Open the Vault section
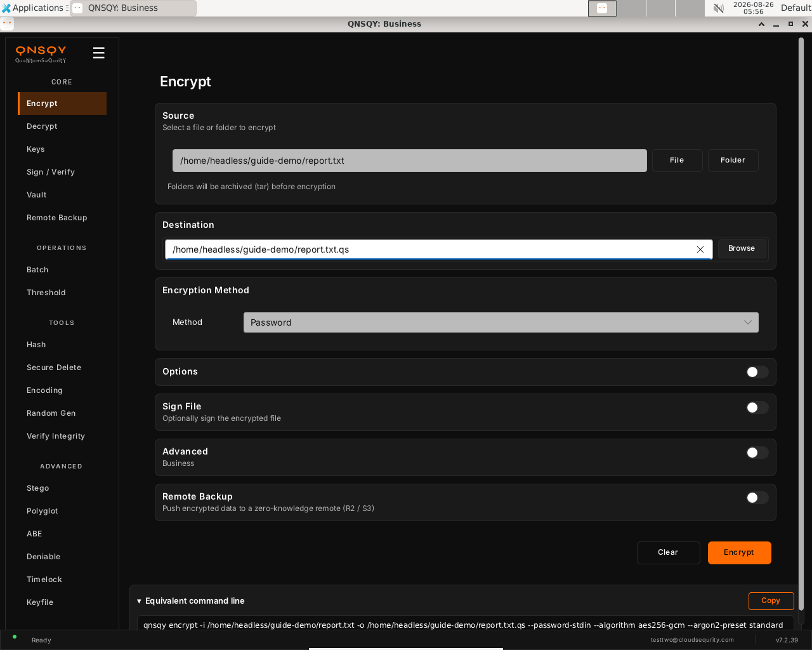The width and height of the screenshot is (812, 650). 62,195
